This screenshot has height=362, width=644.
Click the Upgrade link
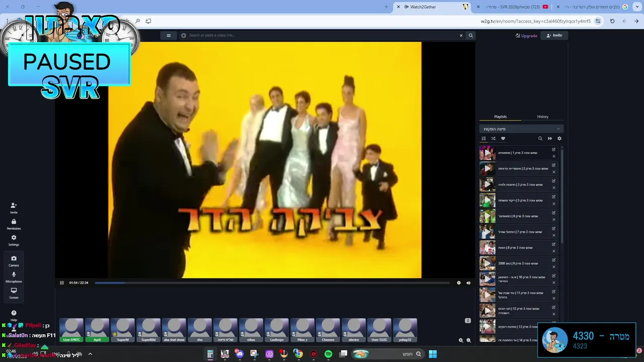526,36
